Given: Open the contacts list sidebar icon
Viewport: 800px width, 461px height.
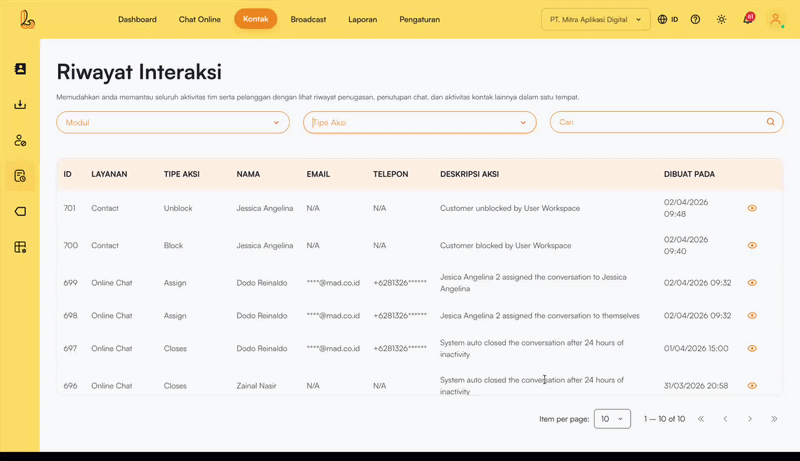Looking at the screenshot, I should tap(20, 69).
